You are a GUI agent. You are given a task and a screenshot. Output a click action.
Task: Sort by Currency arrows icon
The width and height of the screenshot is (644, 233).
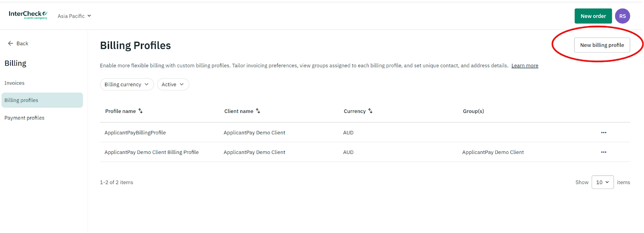pyautogui.click(x=370, y=111)
